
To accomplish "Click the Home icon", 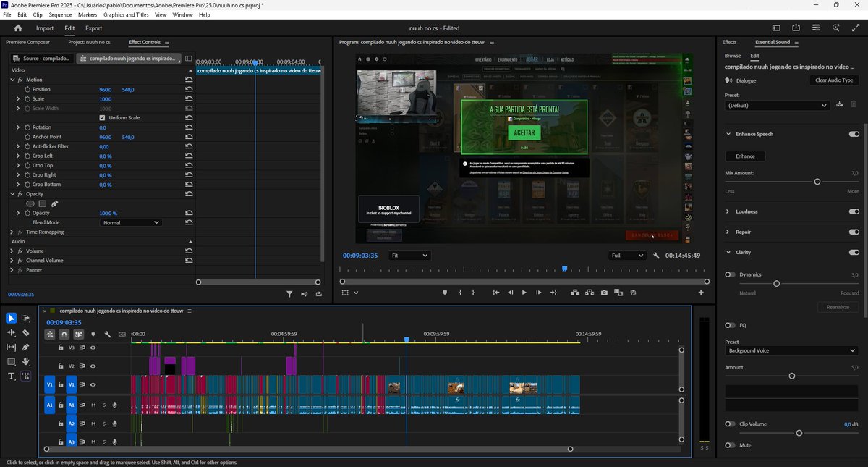I will click(x=18, y=28).
